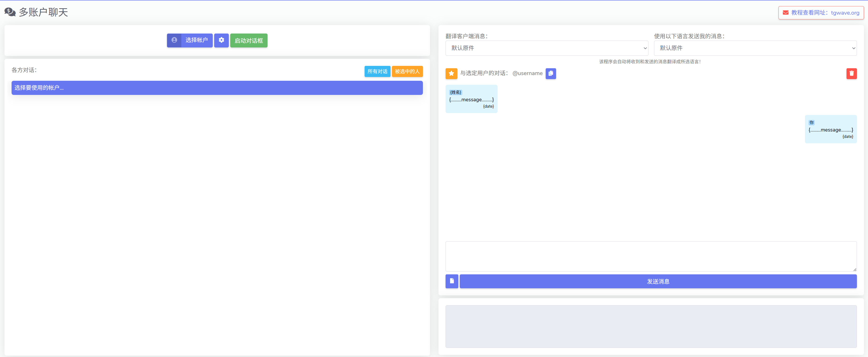
Task: Open settings with the gear icon
Action: point(221,40)
